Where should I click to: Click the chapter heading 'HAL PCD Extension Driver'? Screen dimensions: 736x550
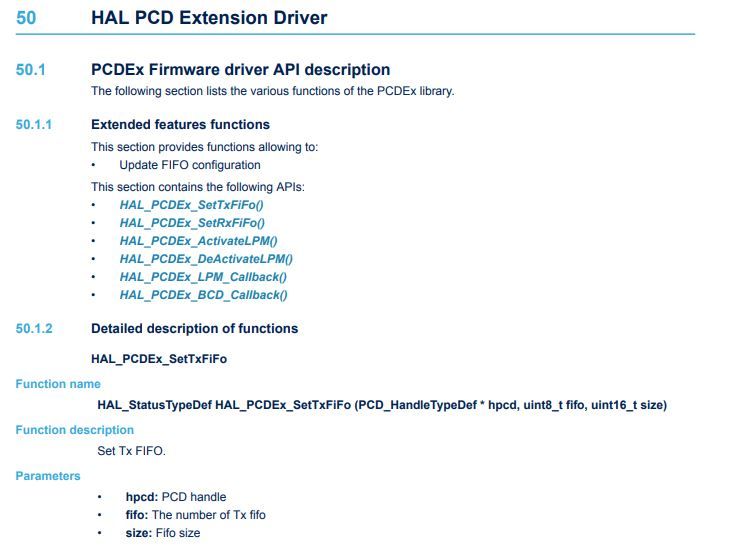click(209, 18)
